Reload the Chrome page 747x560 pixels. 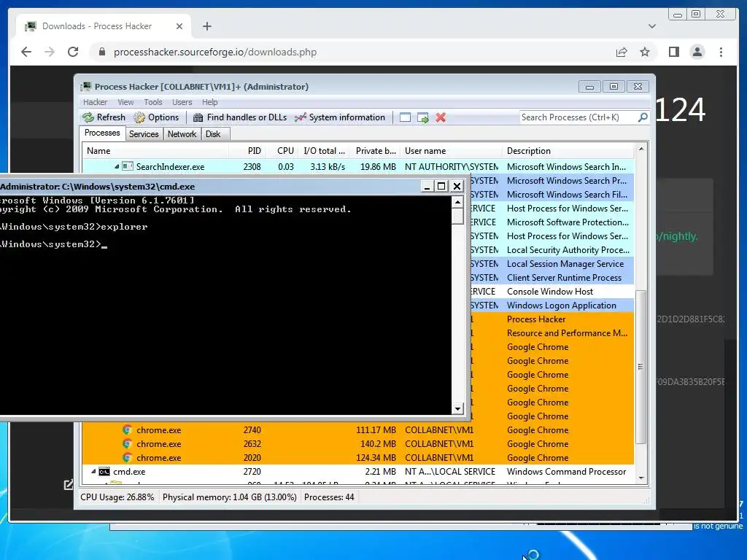point(73,52)
